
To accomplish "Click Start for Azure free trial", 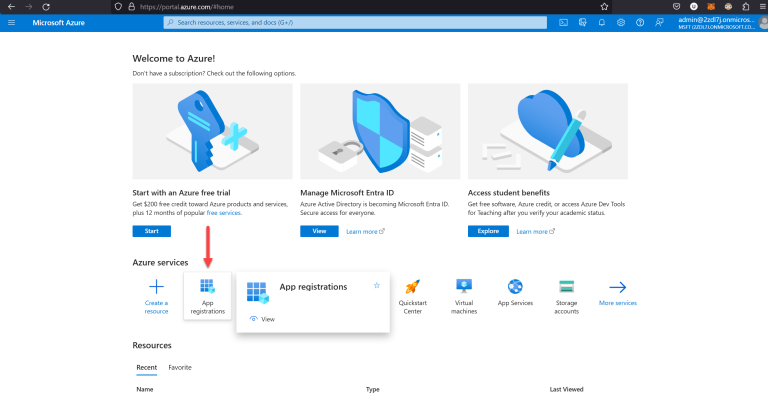I will point(152,231).
